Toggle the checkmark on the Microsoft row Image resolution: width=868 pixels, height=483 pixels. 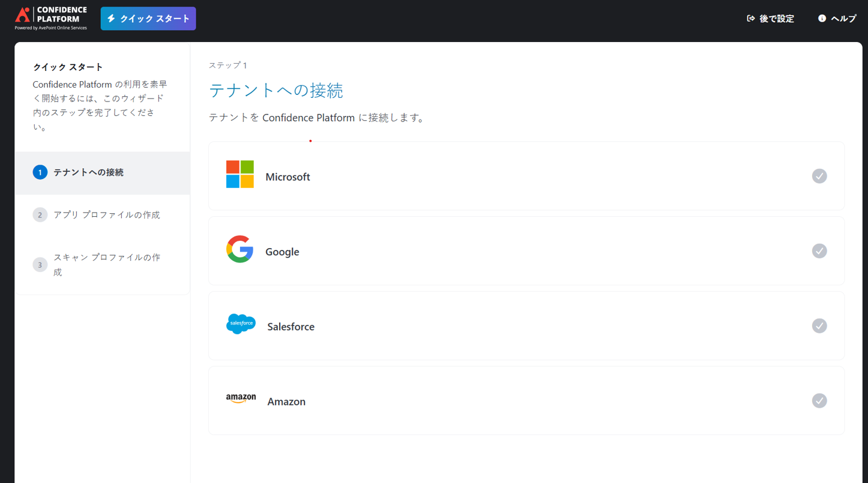[x=819, y=175]
